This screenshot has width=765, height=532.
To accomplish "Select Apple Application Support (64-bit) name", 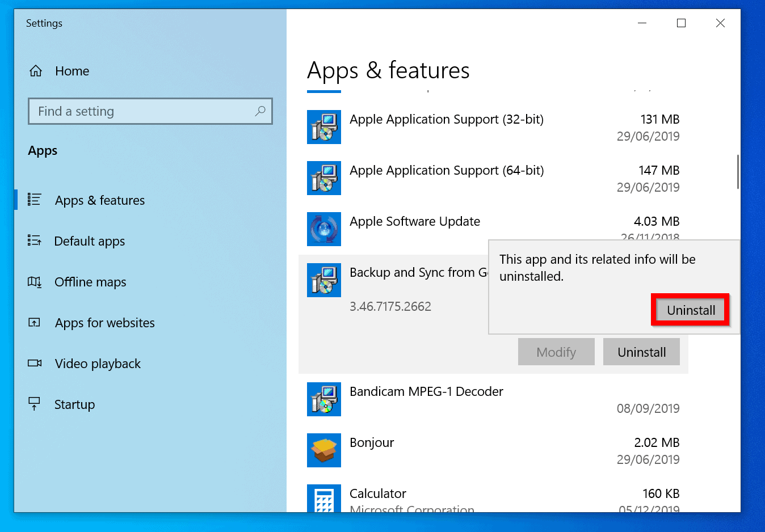I will (x=447, y=170).
